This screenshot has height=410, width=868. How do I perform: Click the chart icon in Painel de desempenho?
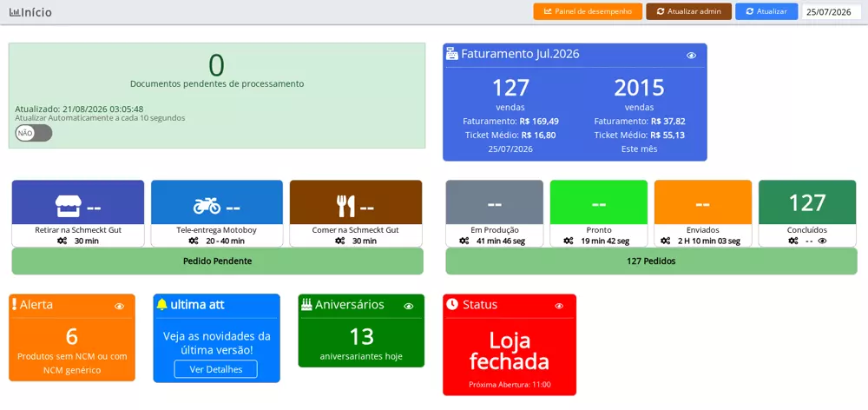[x=548, y=11]
